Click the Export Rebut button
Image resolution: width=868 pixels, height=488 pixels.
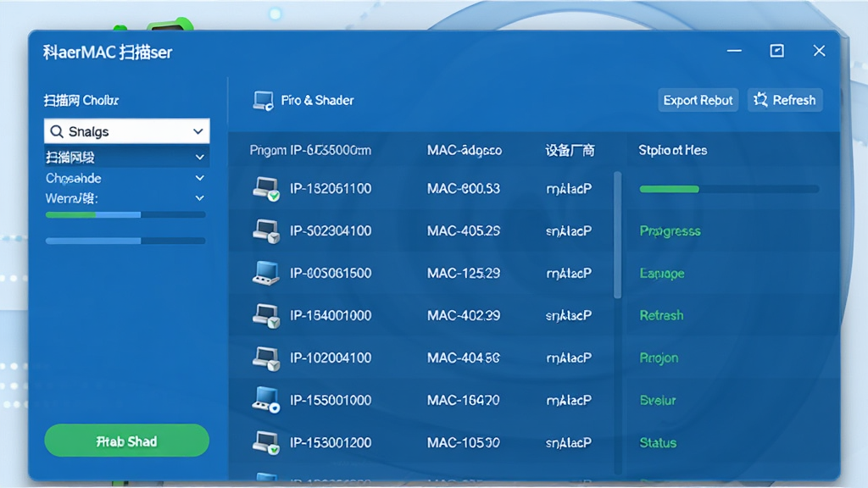coord(698,100)
